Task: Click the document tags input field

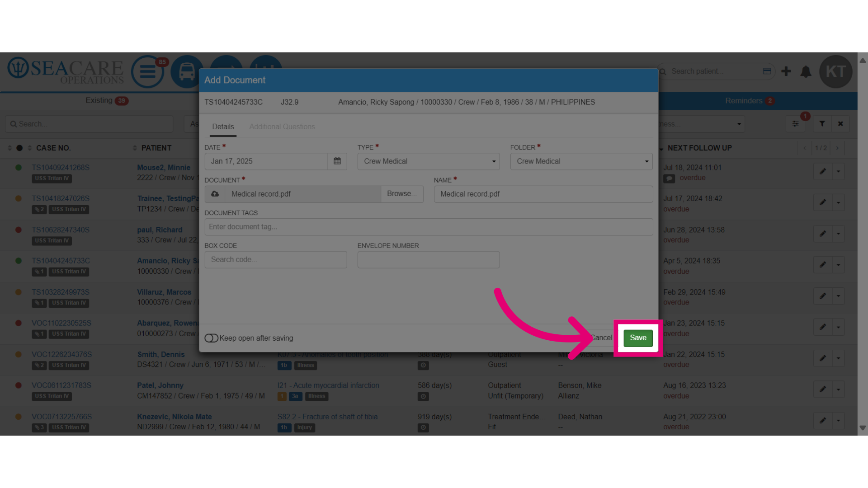Action: [429, 227]
